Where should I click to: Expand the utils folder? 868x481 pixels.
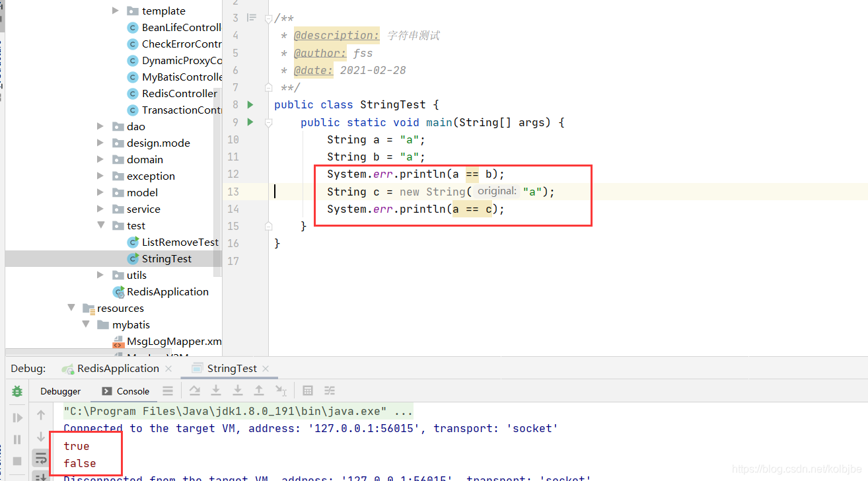[x=100, y=275]
